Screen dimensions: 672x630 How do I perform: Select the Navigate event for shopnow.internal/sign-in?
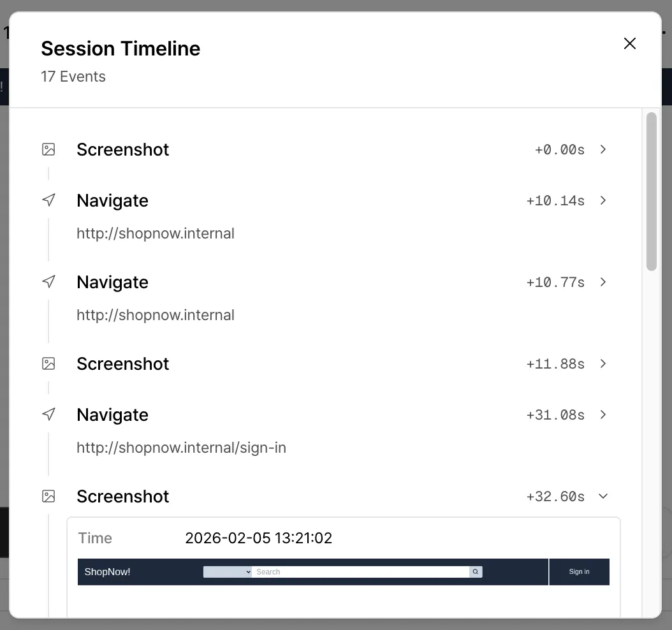point(112,414)
